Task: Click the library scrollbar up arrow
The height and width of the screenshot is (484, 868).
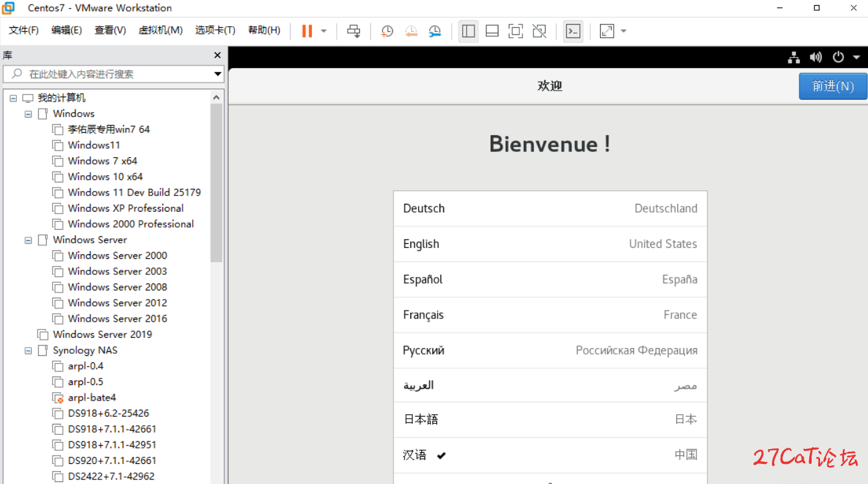Action: coord(217,97)
